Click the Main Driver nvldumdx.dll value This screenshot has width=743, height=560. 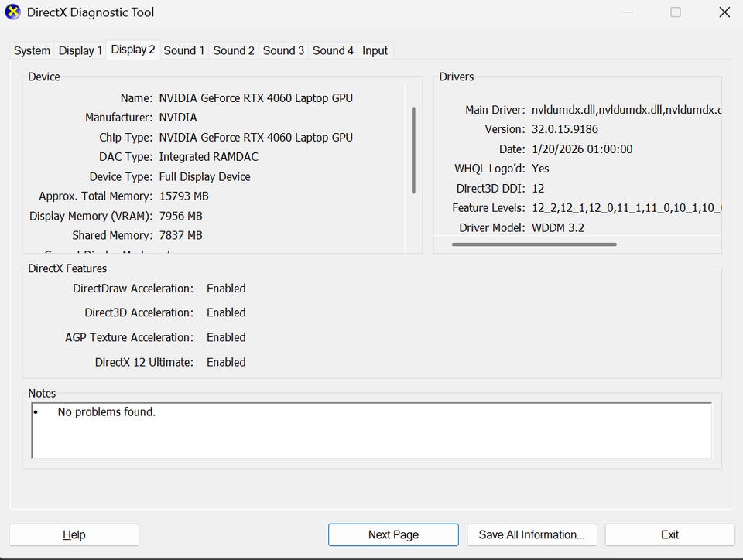[x=626, y=110]
